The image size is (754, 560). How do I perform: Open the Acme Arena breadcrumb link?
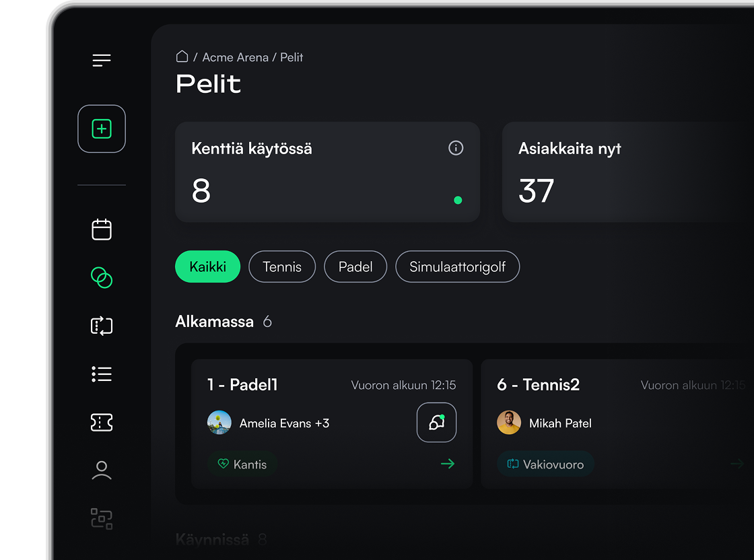pos(235,57)
